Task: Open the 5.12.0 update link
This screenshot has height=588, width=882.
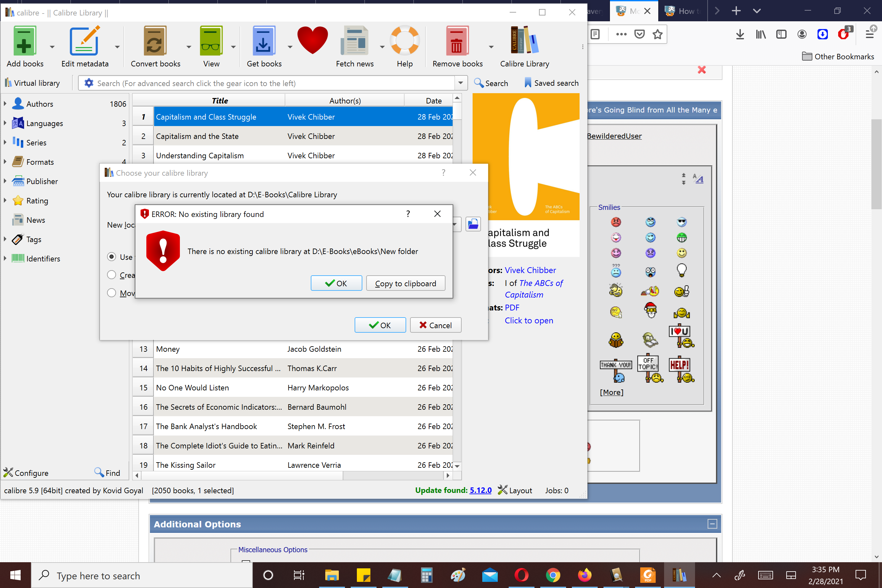Action: [x=480, y=490]
